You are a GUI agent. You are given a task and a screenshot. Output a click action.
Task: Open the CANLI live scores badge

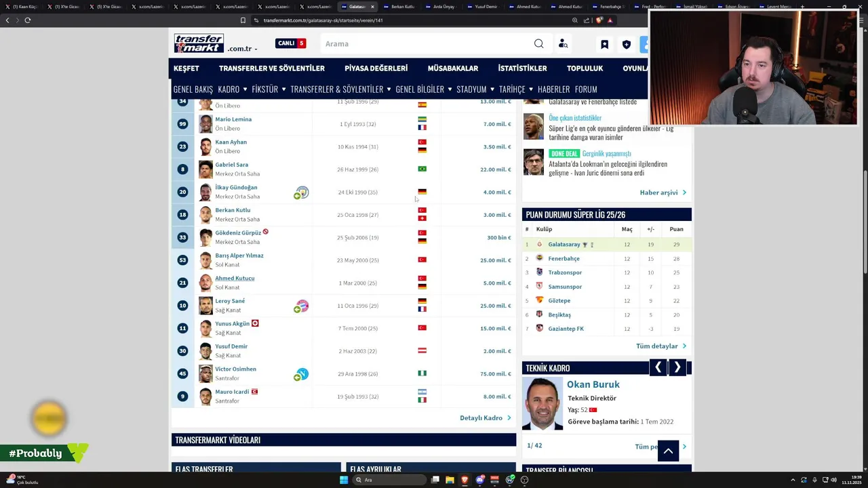[291, 43]
